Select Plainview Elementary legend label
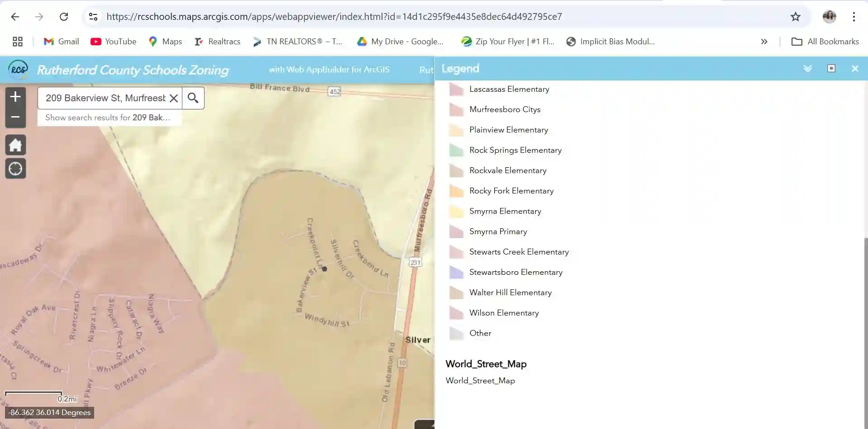 click(x=509, y=130)
